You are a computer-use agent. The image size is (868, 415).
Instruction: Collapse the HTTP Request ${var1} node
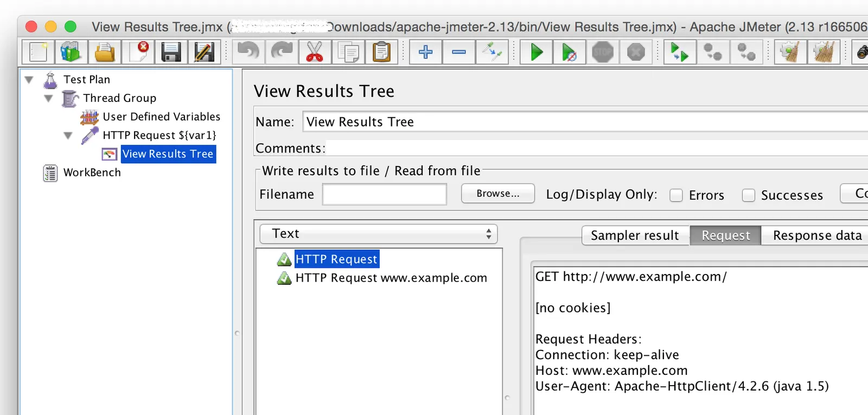(68, 136)
